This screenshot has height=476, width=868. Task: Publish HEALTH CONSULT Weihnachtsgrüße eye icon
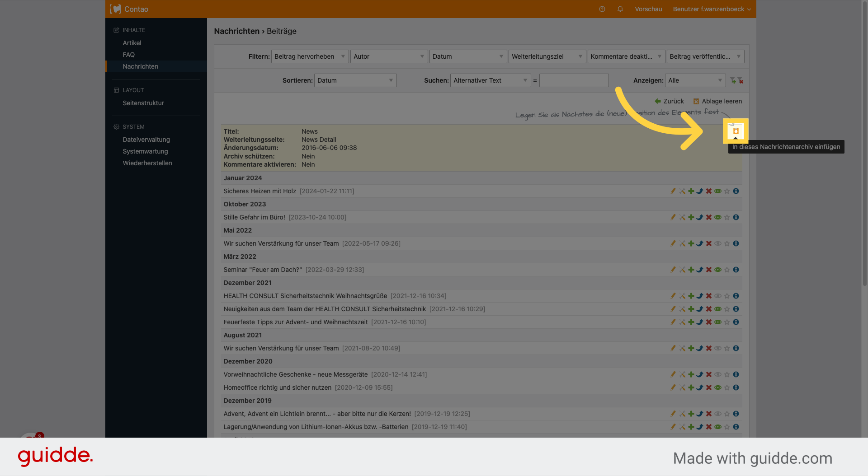[718, 296]
